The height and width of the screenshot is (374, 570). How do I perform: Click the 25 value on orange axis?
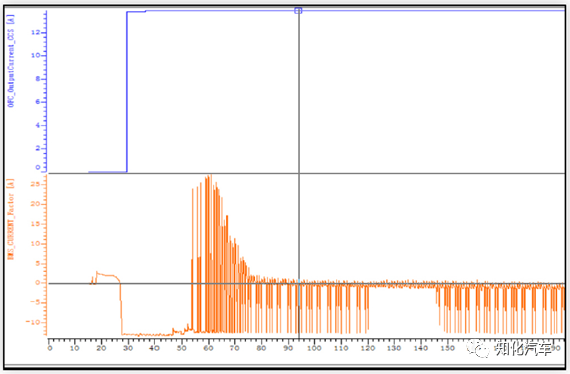coord(35,184)
